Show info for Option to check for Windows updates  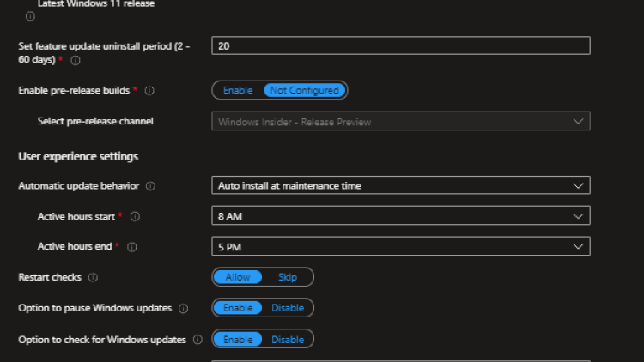click(197, 340)
